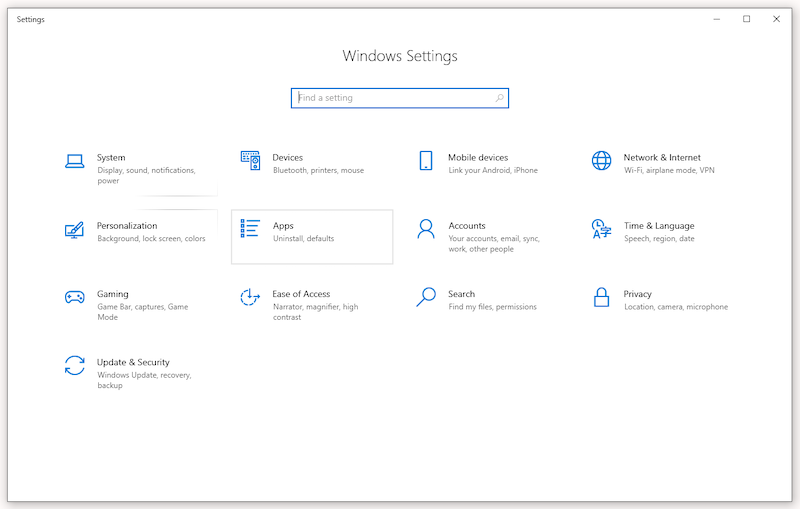Open Gaming via the controller icon

coord(74,297)
